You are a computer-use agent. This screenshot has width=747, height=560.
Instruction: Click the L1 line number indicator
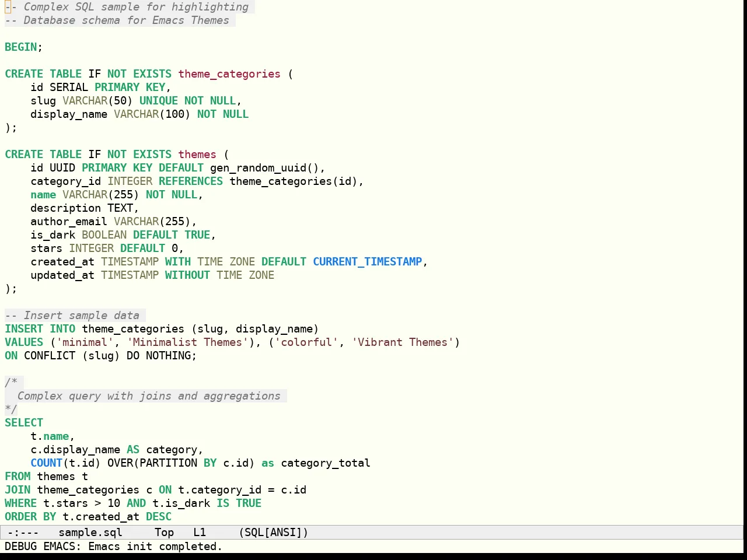[200, 532]
